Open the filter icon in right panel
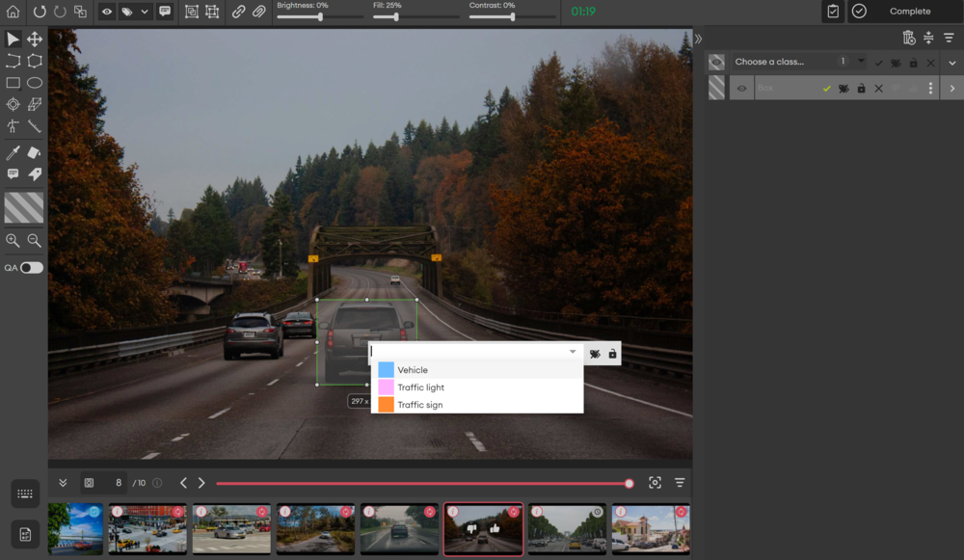The height and width of the screenshot is (560, 964). 950,39
